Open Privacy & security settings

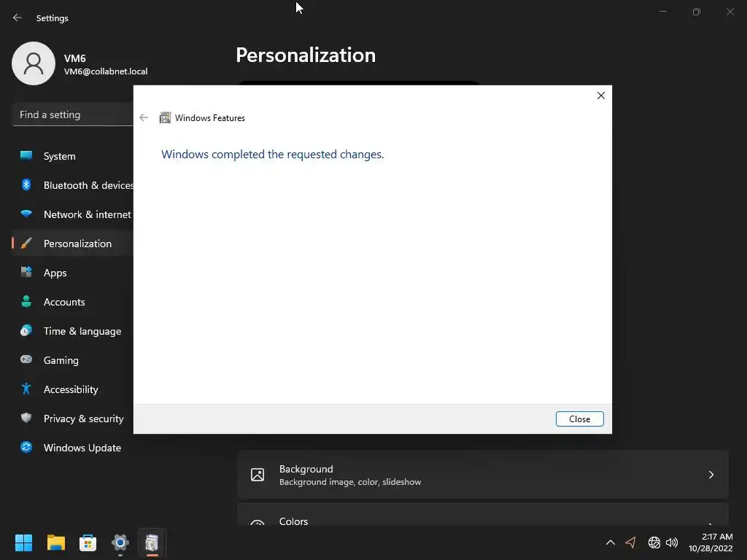(72, 419)
